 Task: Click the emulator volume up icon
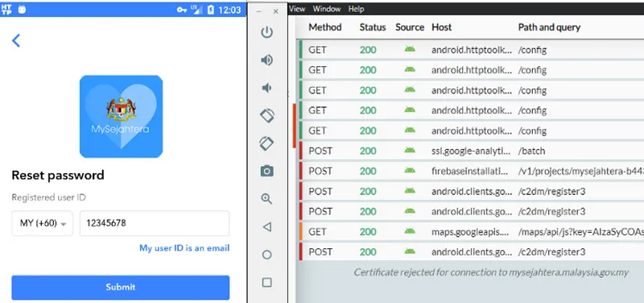coord(267,60)
